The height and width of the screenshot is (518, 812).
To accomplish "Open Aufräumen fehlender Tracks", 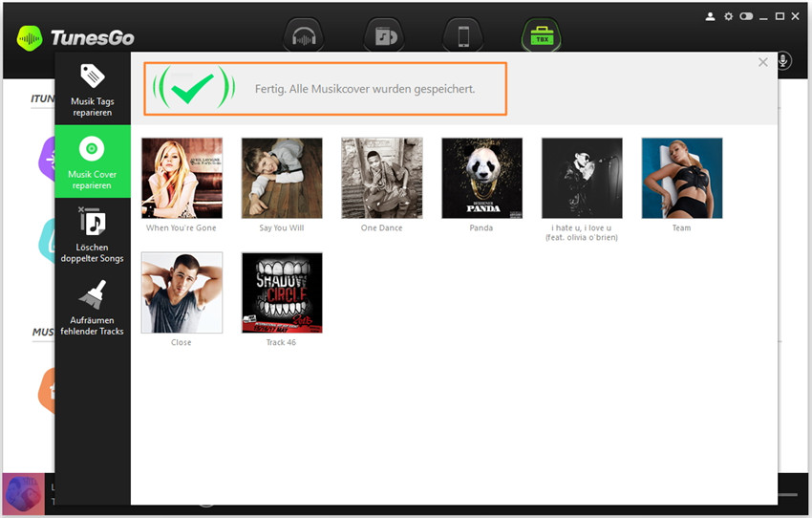I will point(93,308).
